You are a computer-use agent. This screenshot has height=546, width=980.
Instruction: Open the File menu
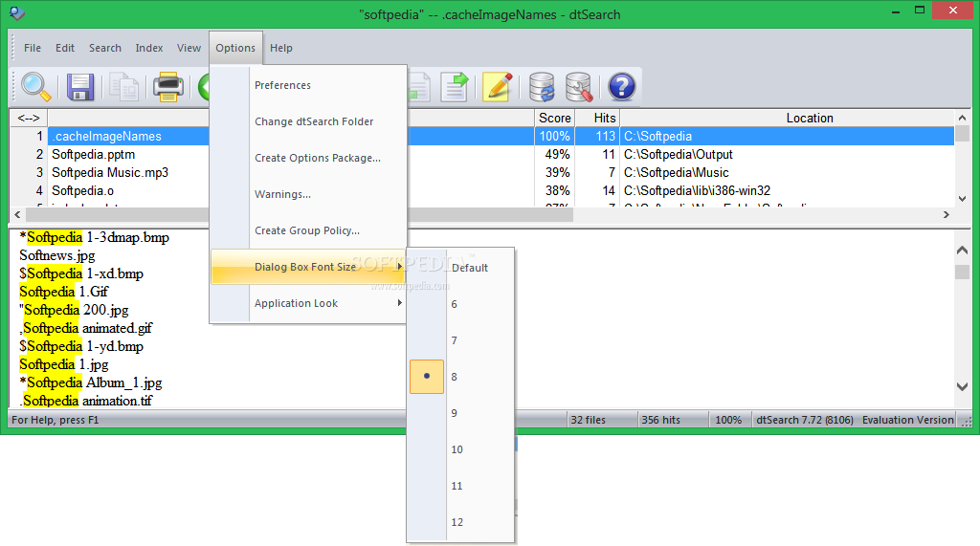(33, 48)
